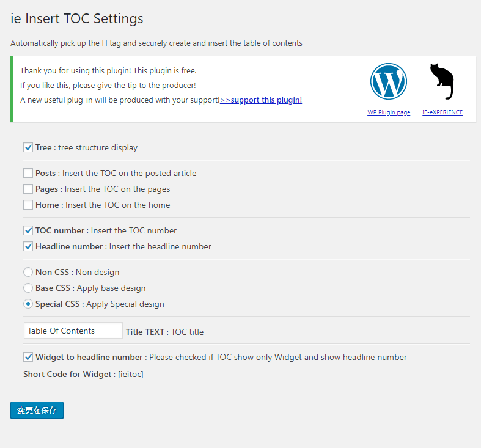Select the Non CSS radio option
Screen dimensions: 481x448
pyautogui.click(x=28, y=272)
